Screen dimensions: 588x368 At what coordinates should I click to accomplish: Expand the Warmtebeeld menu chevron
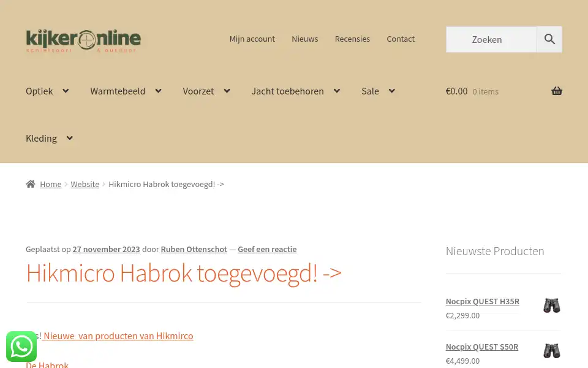point(158,91)
